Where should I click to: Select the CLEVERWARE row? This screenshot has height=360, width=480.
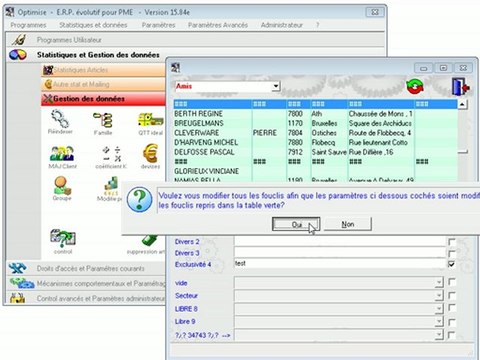(x=315, y=133)
